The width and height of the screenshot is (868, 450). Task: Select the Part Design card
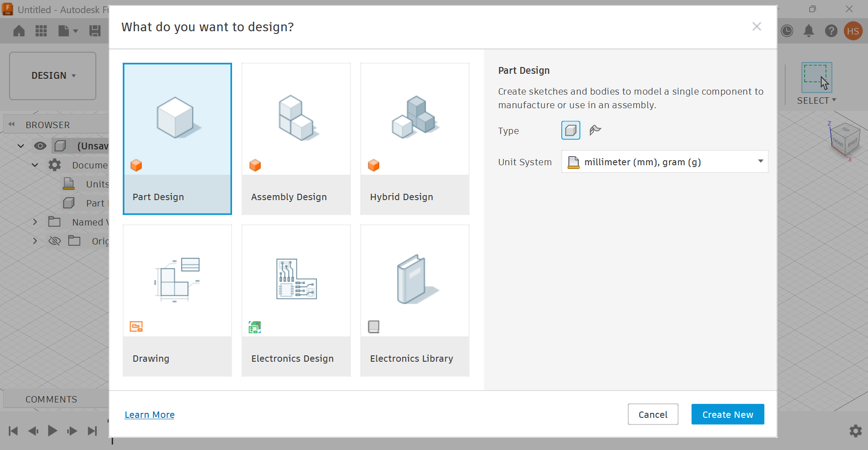177,139
